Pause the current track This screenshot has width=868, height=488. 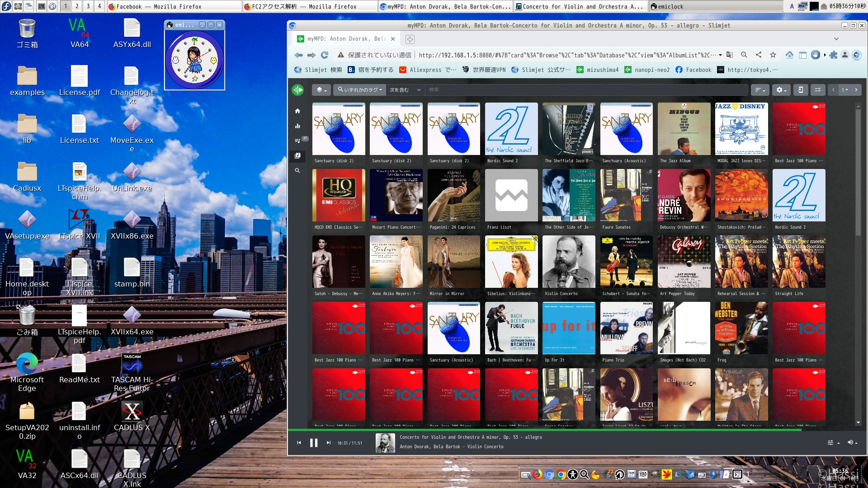(314, 443)
